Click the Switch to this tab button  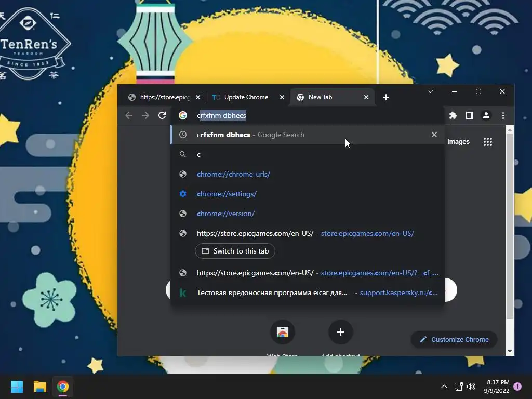click(x=235, y=251)
